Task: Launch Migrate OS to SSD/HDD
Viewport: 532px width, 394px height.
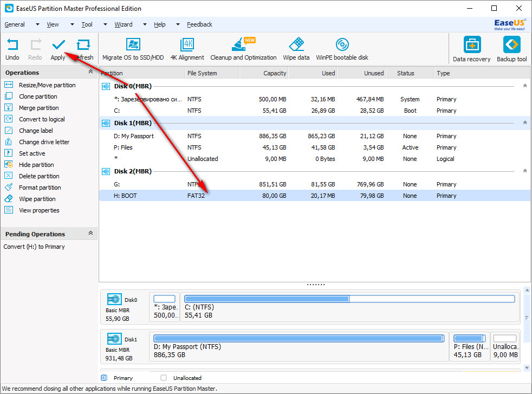Action: click(133, 49)
